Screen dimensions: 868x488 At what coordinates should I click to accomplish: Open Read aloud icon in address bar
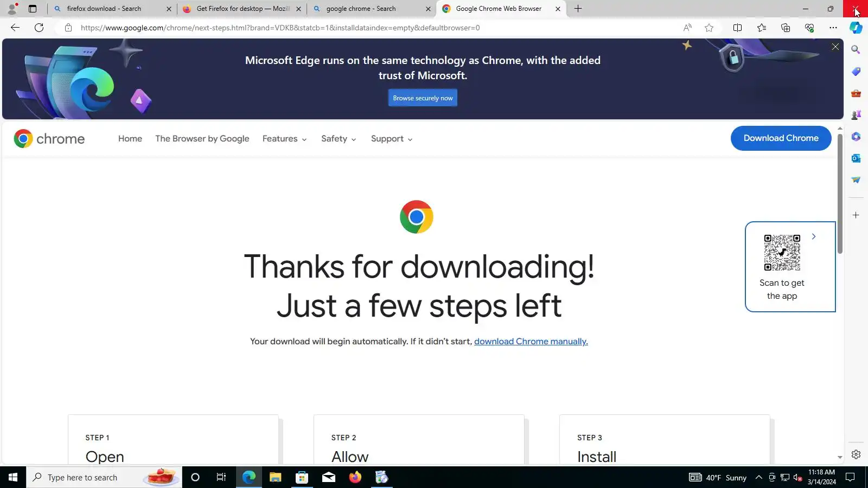(687, 28)
